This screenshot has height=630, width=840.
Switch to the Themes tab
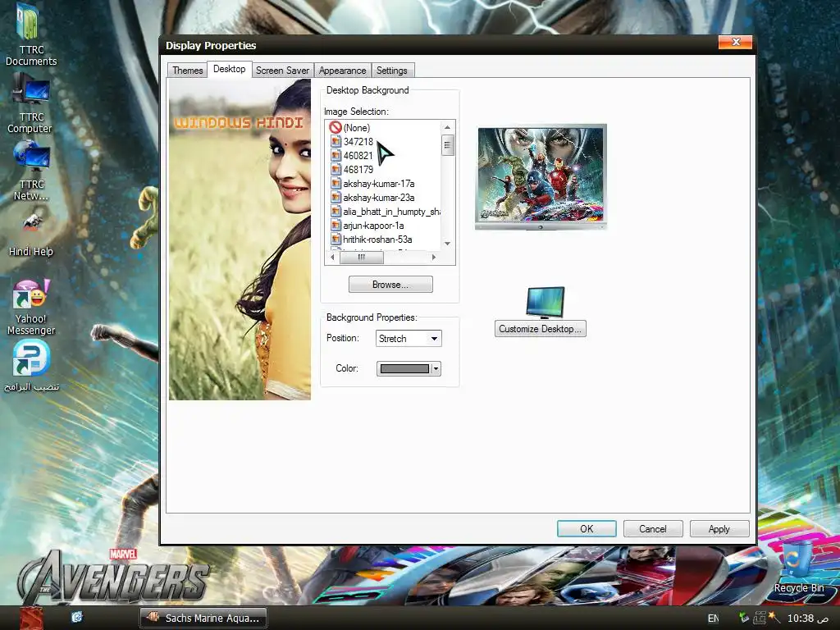click(188, 71)
